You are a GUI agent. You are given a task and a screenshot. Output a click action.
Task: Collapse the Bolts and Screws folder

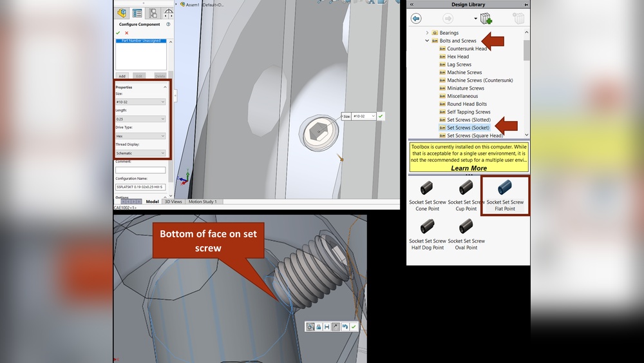[x=427, y=41]
